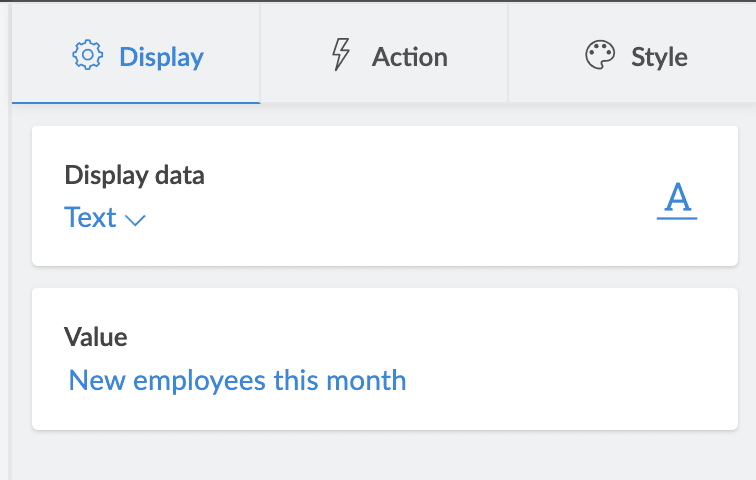Screen dimensions: 756x480
Task: Click the word 'employees' in Value field
Action: click(199, 380)
